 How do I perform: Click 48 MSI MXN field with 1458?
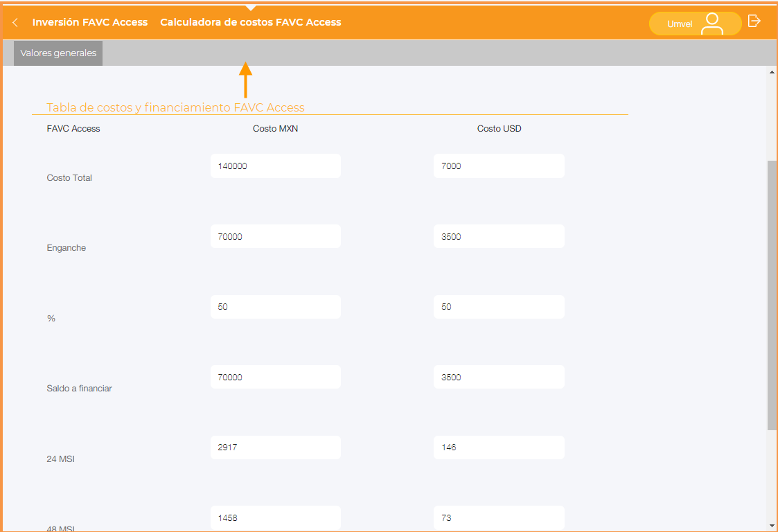point(275,517)
